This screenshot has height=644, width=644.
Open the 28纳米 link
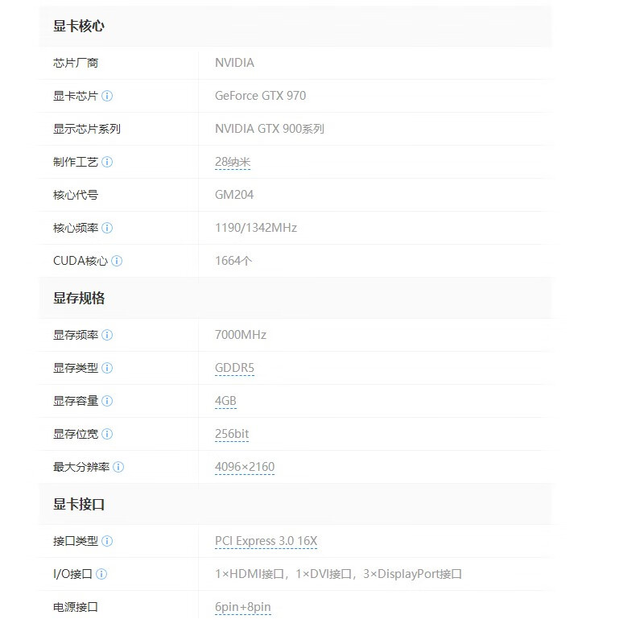point(233,162)
